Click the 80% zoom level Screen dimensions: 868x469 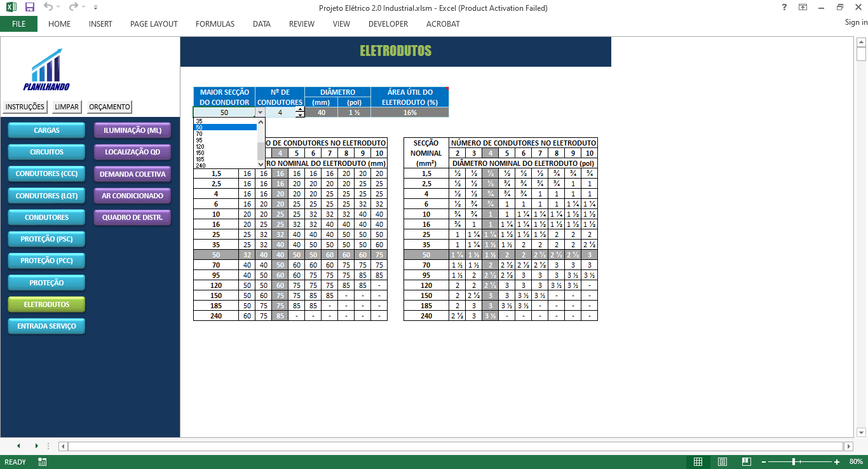click(x=855, y=462)
